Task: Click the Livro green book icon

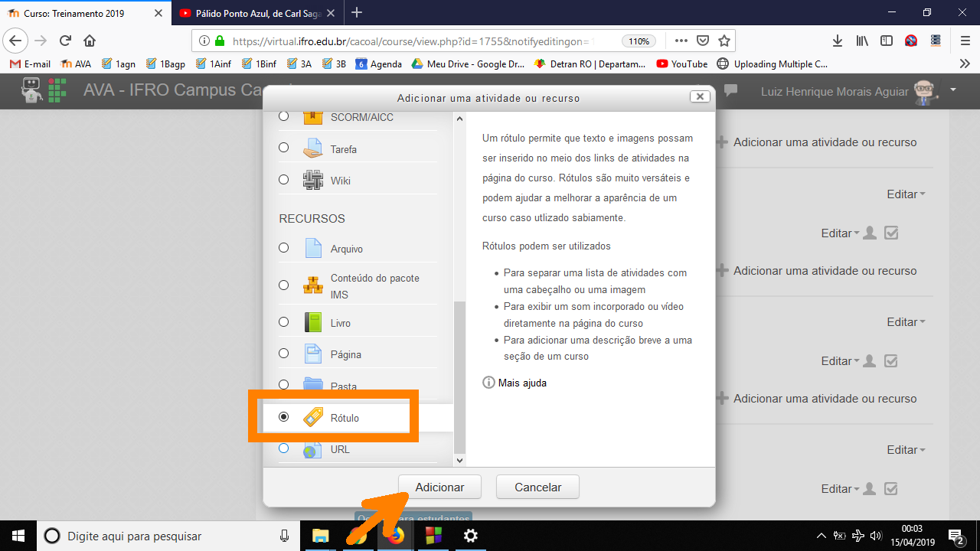Action: click(312, 322)
